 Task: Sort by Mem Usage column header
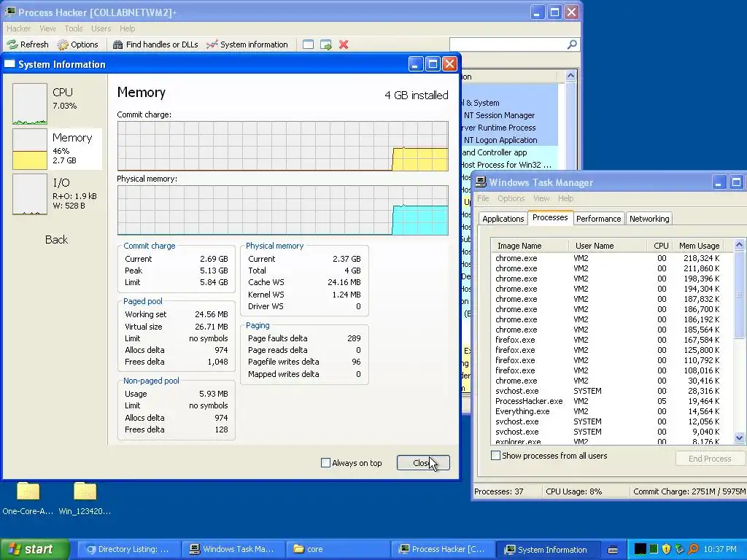[698, 246]
